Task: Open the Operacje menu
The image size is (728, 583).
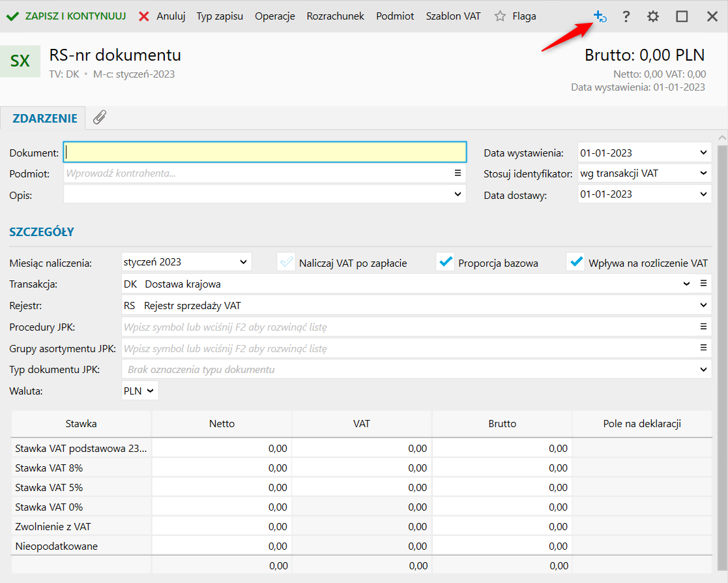Action: click(x=275, y=16)
